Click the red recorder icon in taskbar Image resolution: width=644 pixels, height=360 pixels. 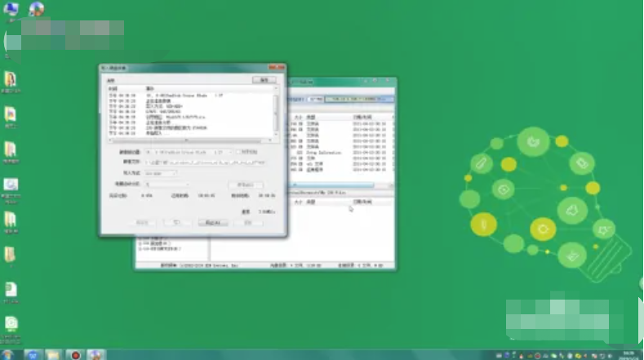[75, 354]
